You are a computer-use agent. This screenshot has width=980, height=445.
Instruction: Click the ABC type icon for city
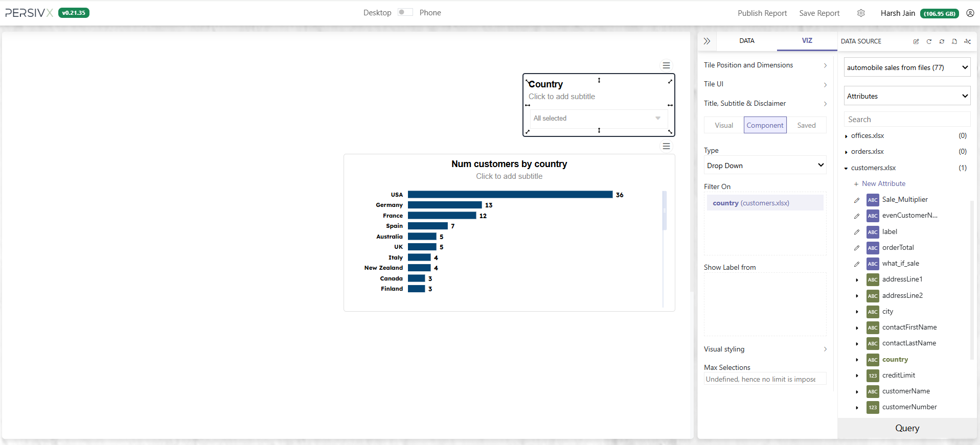(x=873, y=312)
